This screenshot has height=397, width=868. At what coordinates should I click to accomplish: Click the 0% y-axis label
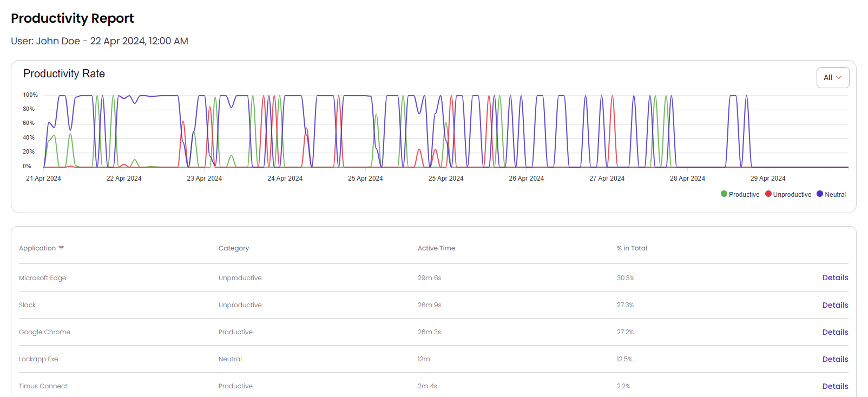point(27,166)
